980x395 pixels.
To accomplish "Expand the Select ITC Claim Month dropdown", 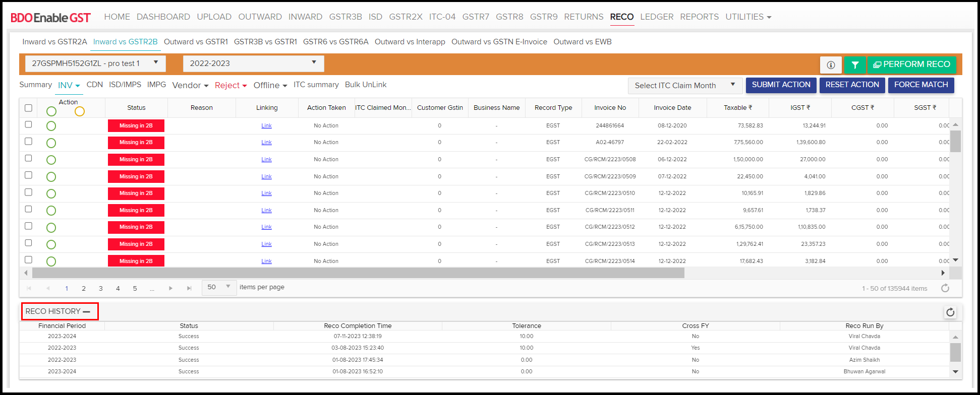I will [684, 86].
